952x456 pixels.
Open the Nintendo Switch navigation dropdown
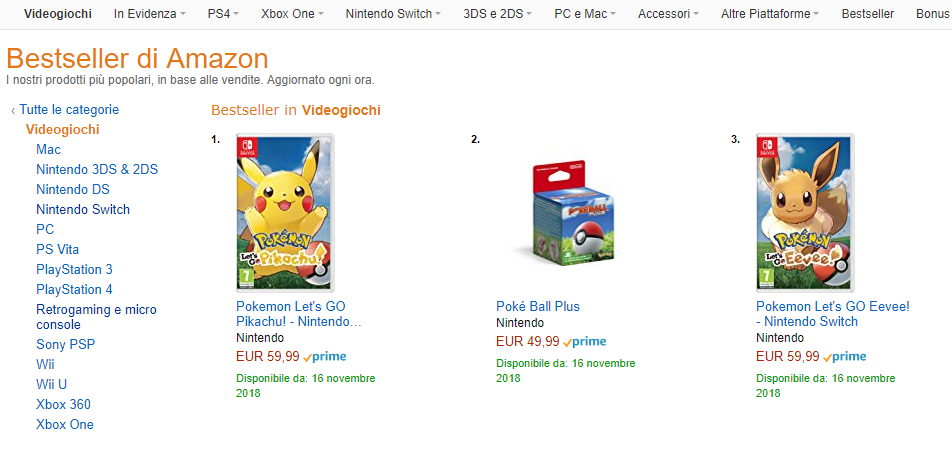click(x=393, y=14)
